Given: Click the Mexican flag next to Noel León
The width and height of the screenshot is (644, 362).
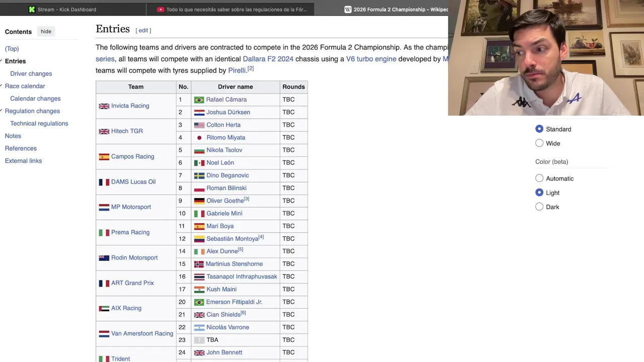Looking at the screenshot, I should (x=199, y=163).
